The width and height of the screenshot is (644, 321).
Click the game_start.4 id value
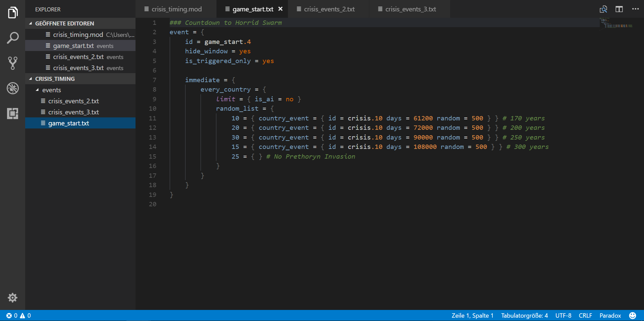pos(228,42)
